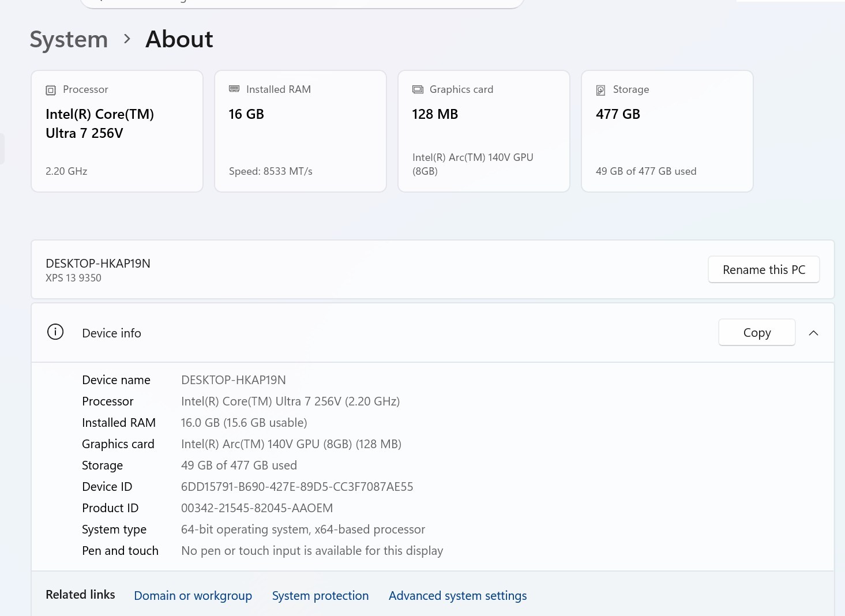The width and height of the screenshot is (845, 616).
Task: Click the Graphics card icon
Action: [x=418, y=89]
